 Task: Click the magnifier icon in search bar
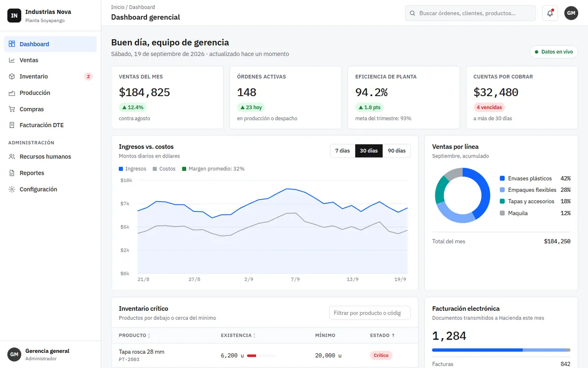[x=413, y=13]
